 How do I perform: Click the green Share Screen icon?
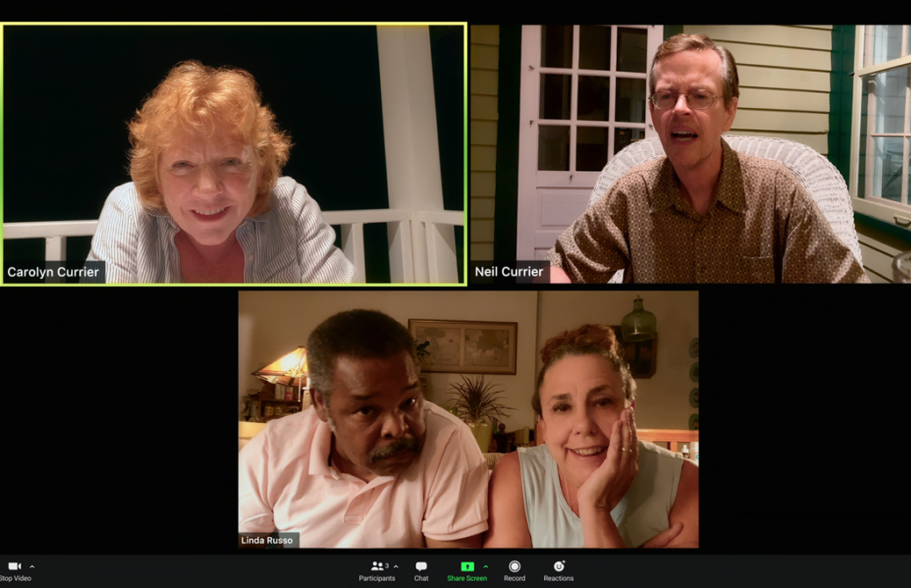(469, 566)
